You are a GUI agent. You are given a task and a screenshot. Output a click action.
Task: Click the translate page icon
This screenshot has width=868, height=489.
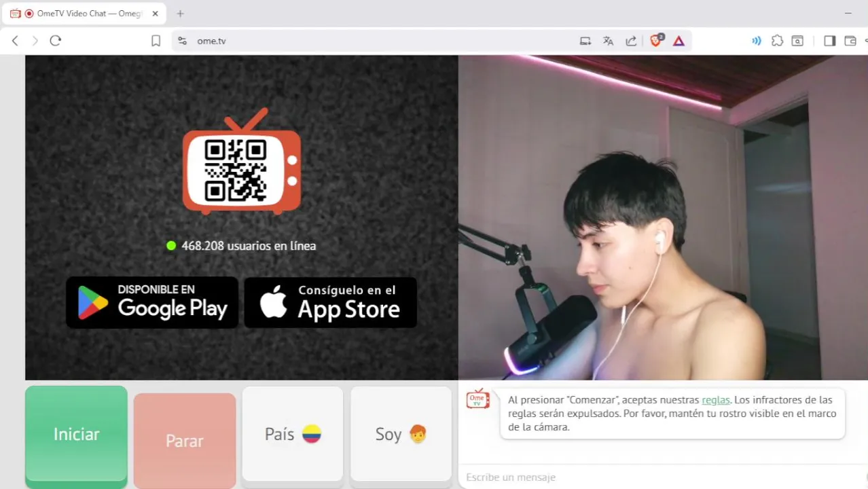tap(608, 41)
